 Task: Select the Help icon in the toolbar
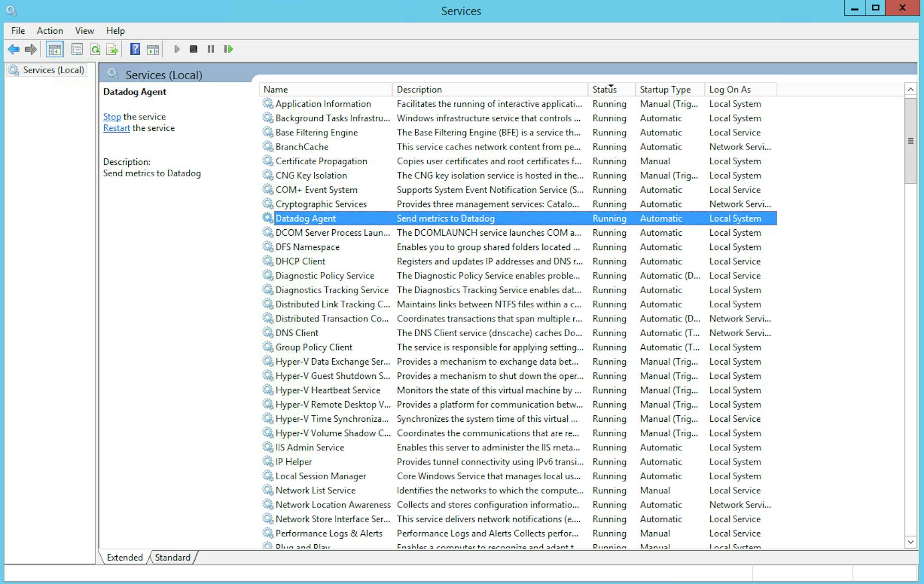click(134, 49)
